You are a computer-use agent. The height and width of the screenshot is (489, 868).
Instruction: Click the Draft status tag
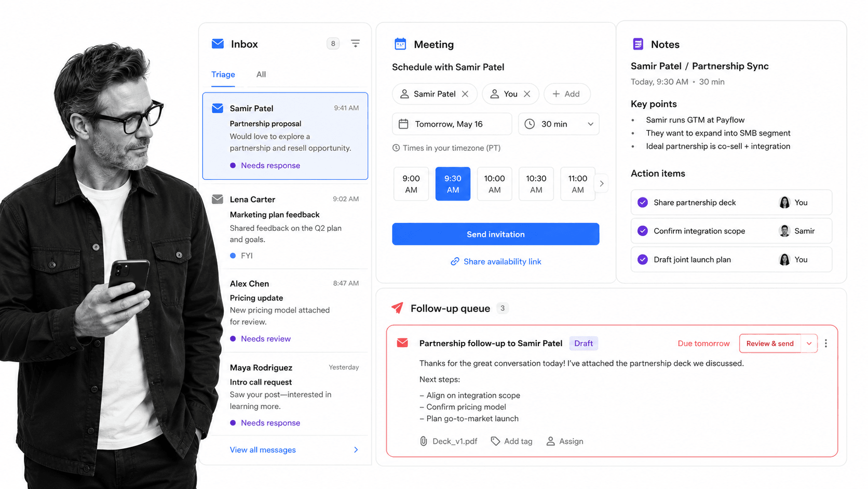pyautogui.click(x=584, y=343)
